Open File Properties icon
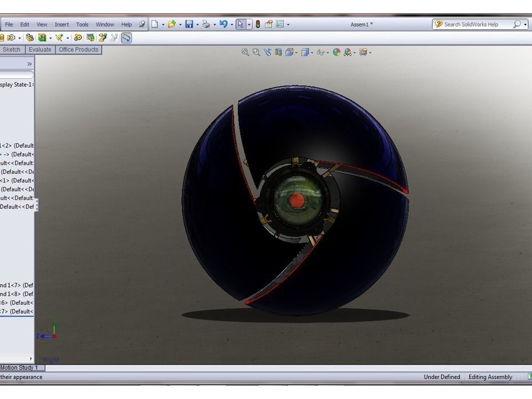This screenshot has height=399, width=532. [269, 24]
